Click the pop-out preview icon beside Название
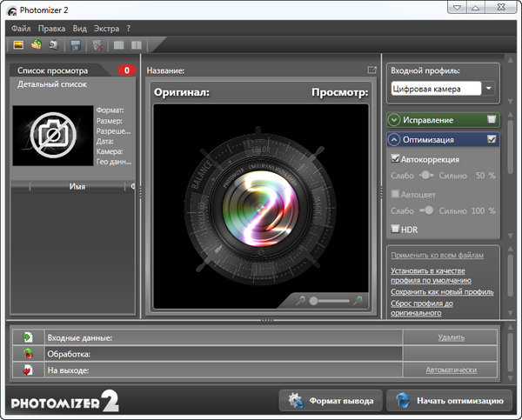The width and height of the screenshot is (522, 420). pyautogui.click(x=371, y=70)
